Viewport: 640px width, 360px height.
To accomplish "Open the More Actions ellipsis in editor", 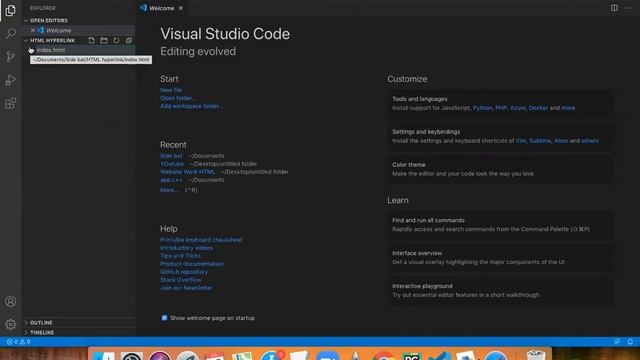I will (629, 8).
